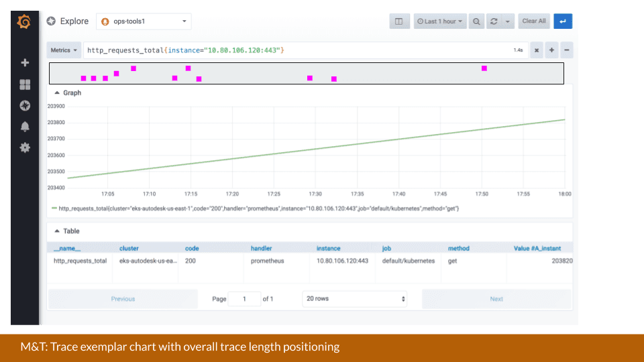
Task: Collapse the Graph section
Action: tap(68, 93)
